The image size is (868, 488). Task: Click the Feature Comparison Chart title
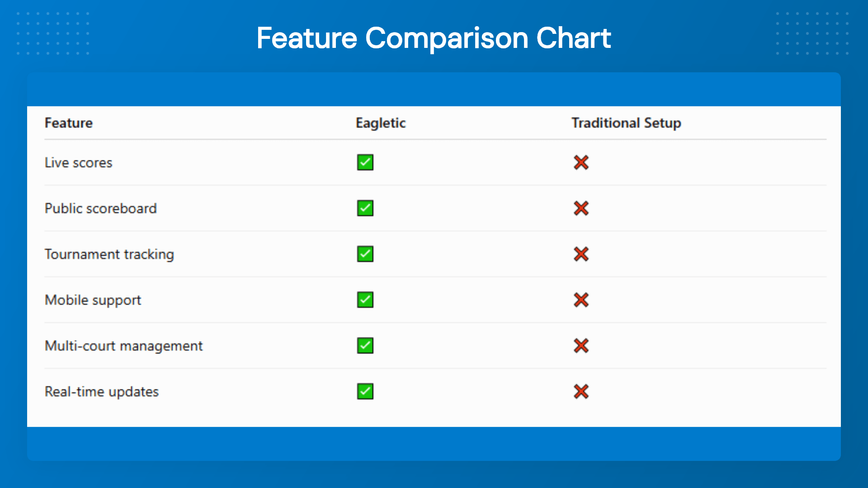[434, 38]
